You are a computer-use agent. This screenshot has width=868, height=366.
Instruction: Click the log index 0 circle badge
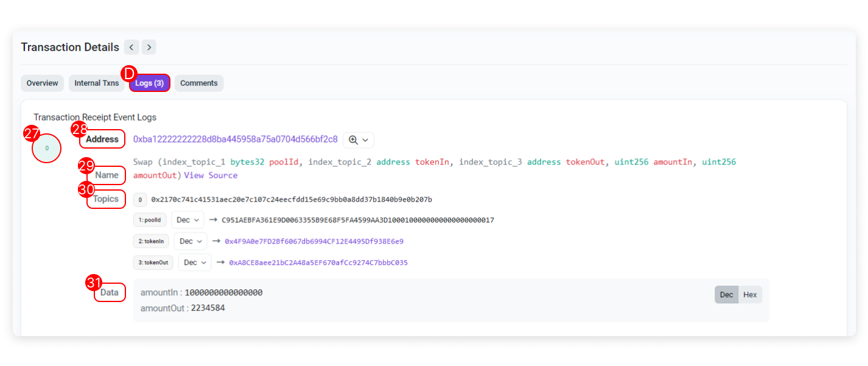click(x=47, y=148)
